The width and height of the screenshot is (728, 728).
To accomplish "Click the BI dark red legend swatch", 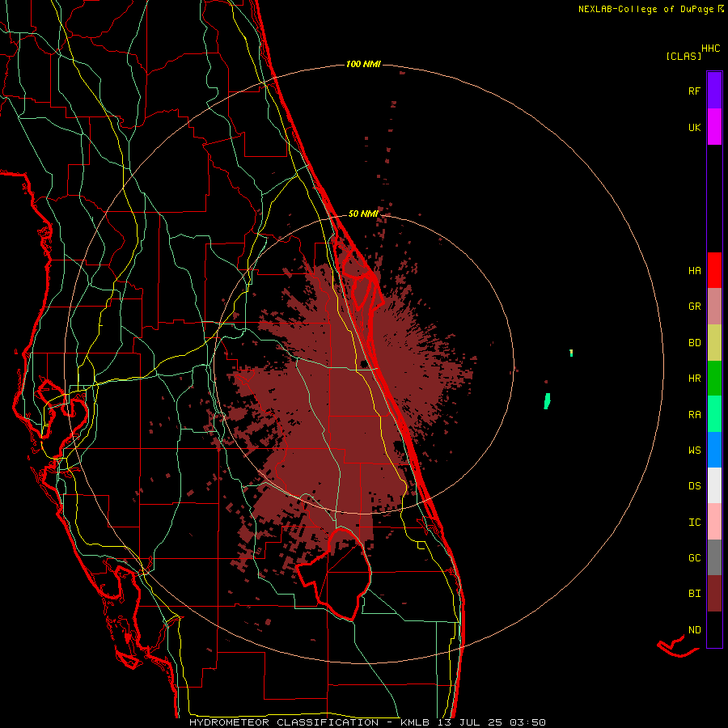I will pyautogui.click(x=714, y=594).
